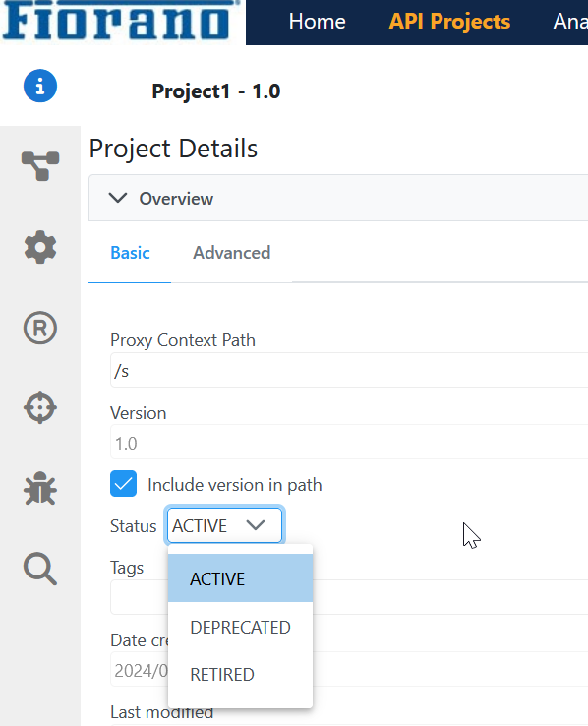Image resolution: width=588 pixels, height=726 pixels.
Task: Click the Fiorano logo
Action: (x=117, y=21)
